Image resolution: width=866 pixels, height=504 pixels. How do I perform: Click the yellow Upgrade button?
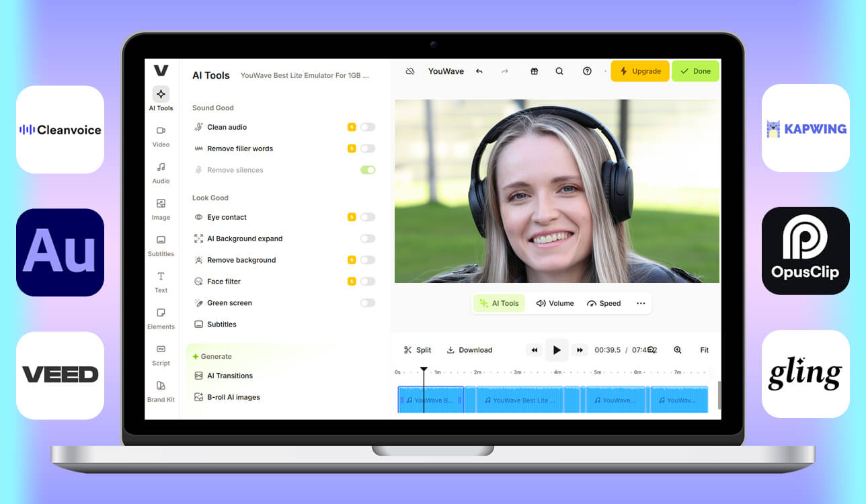click(640, 71)
